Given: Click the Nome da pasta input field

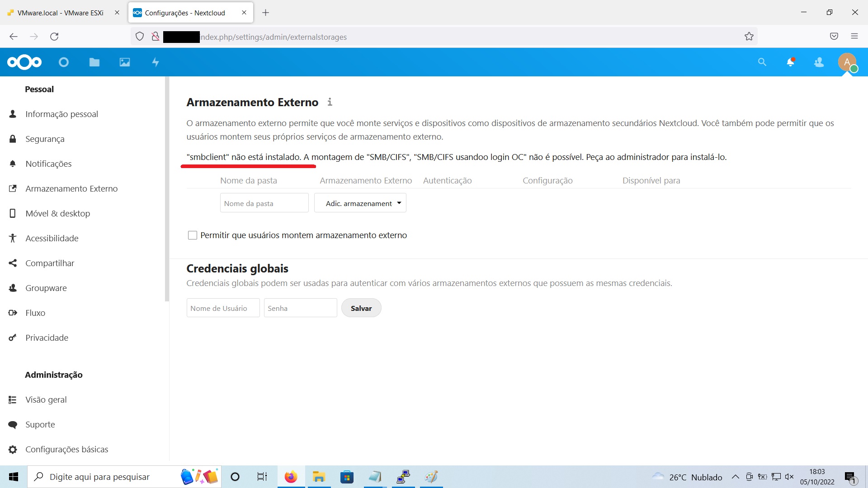Looking at the screenshot, I should [264, 203].
